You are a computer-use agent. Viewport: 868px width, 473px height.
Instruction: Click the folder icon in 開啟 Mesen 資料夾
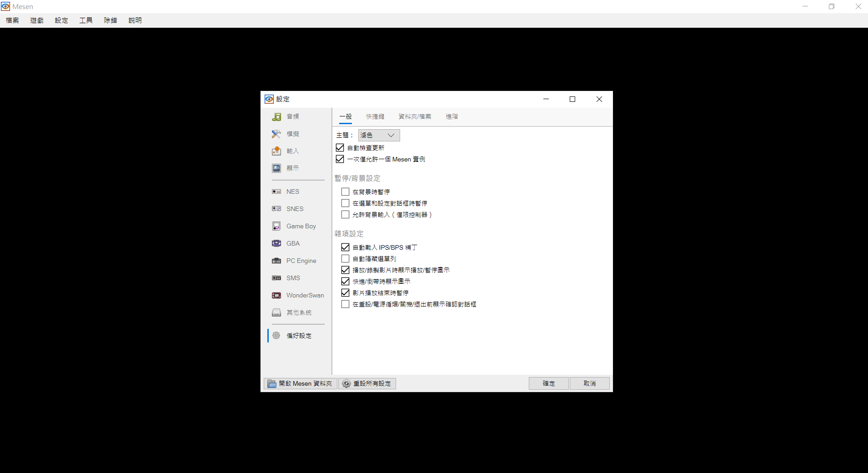coord(272,384)
